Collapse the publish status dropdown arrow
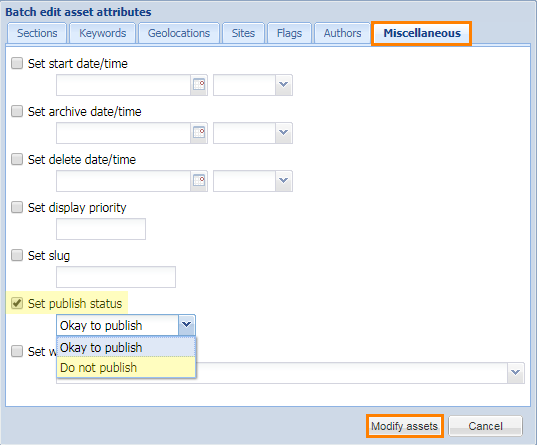The image size is (537, 445). [x=187, y=325]
